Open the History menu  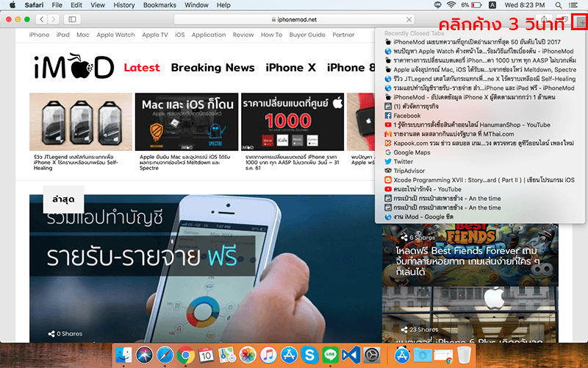(123, 5)
